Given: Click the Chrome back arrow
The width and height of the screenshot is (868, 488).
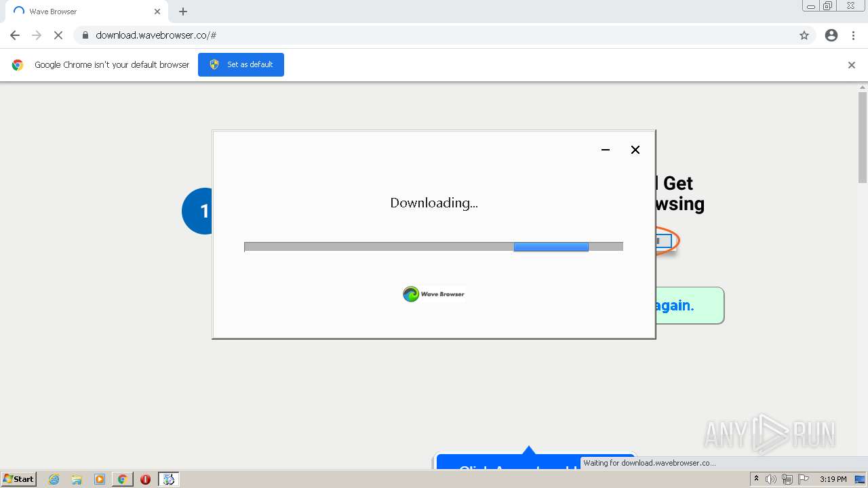Looking at the screenshot, I should [x=15, y=35].
